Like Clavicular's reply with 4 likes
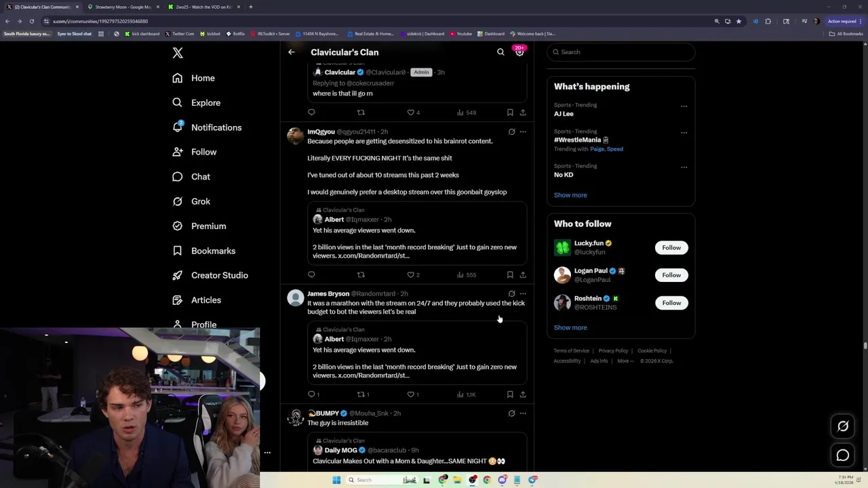Image resolution: width=868 pixels, height=488 pixels. [x=413, y=113]
